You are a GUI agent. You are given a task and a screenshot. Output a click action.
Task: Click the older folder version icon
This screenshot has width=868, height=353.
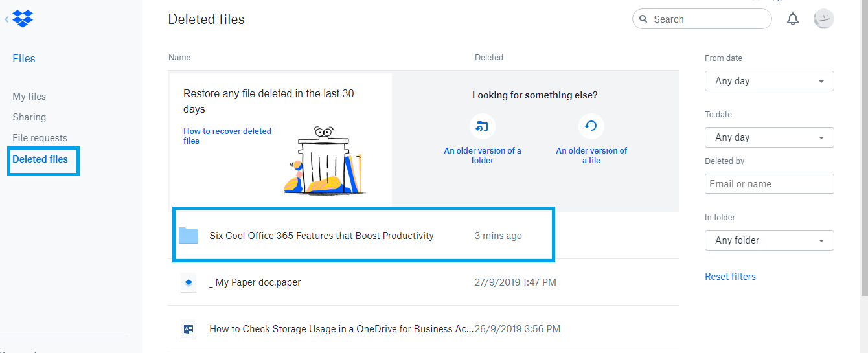point(482,126)
